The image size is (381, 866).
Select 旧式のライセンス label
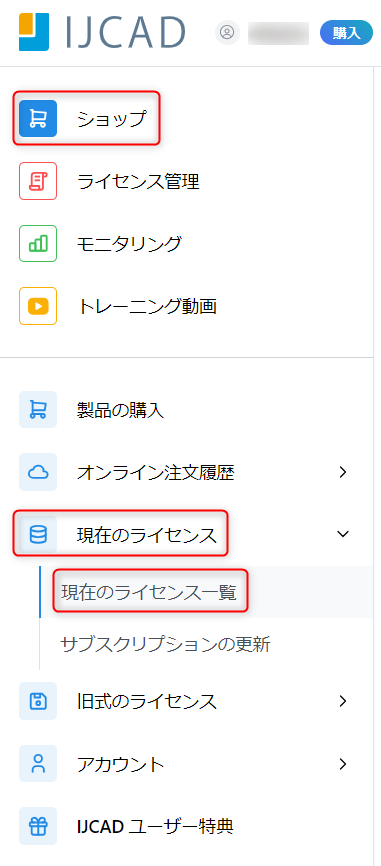(x=147, y=701)
